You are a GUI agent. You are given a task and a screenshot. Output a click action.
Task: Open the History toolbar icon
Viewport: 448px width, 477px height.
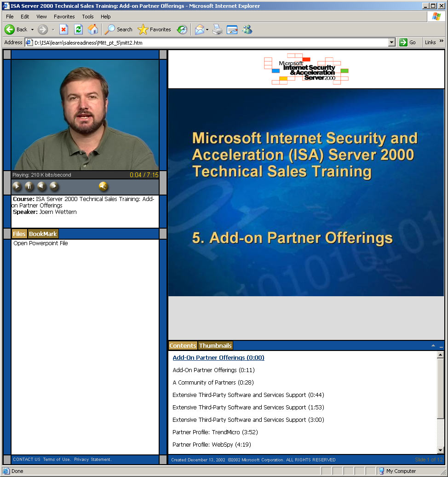point(182,29)
